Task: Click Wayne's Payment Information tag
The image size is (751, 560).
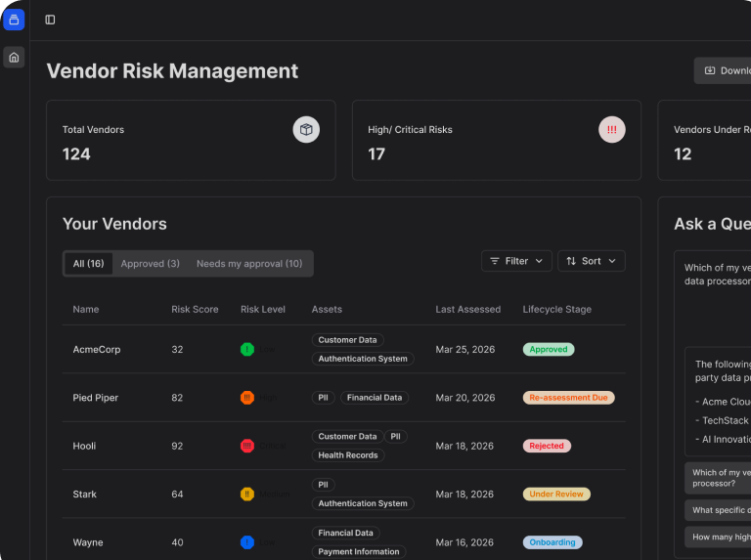Action: tap(358, 552)
